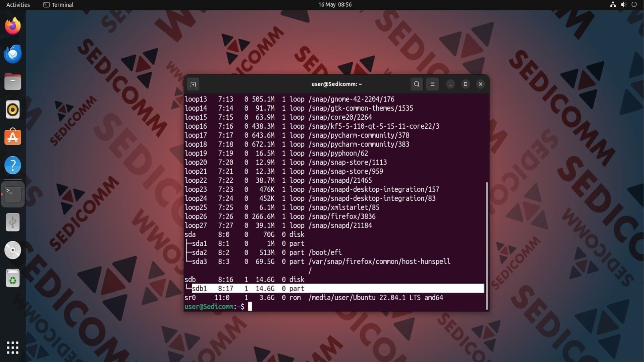Open the Trash in dock
Viewport: 644px width, 362px height.
13,278
